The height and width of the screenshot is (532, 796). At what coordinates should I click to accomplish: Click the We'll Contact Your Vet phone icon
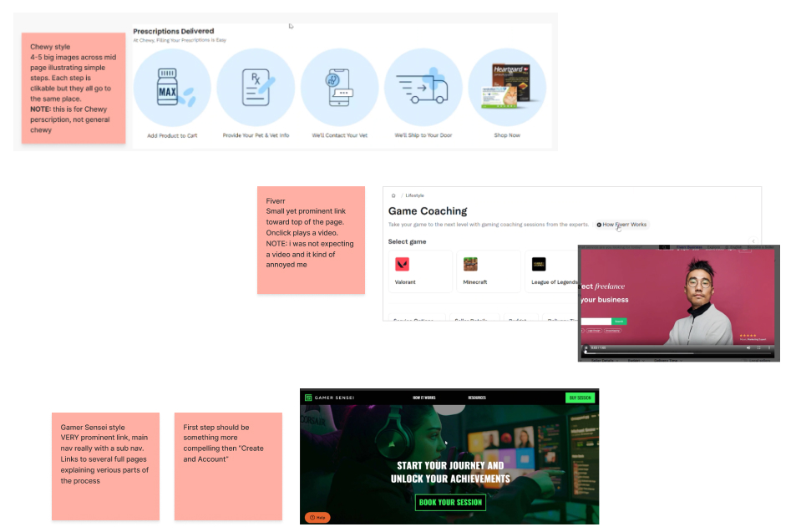[x=339, y=88]
